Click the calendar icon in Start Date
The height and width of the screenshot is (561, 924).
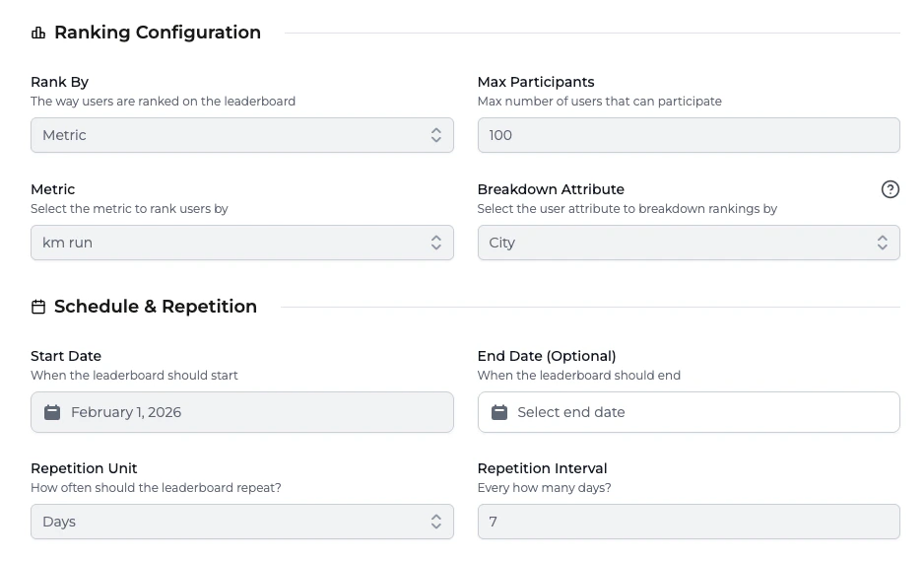pos(52,412)
